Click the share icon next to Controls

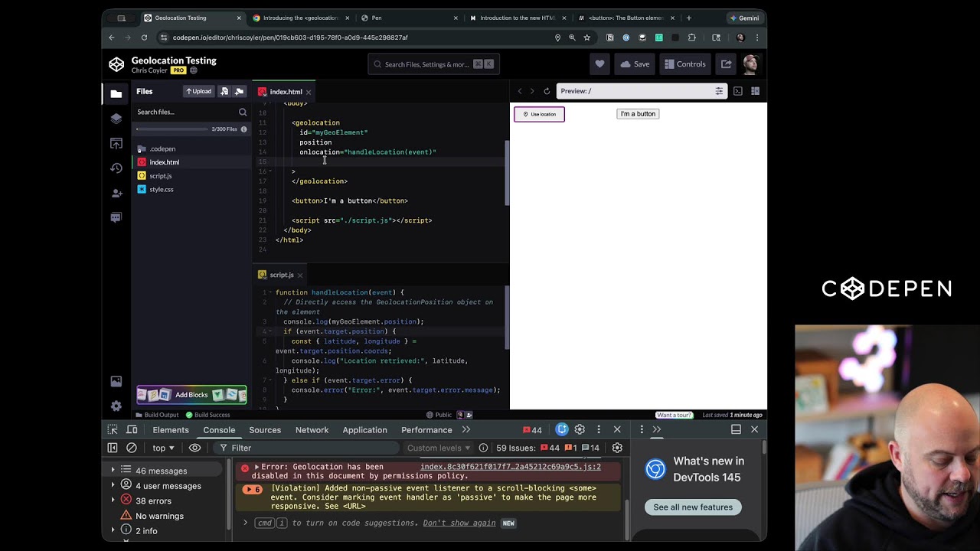pyautogui.click(x=726, y=64)
